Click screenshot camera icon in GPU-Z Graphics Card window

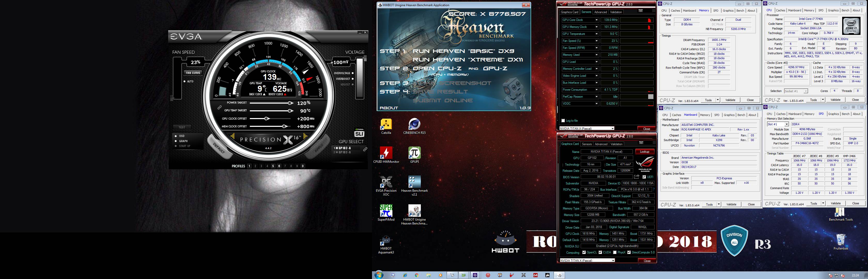[x=641, y=143]
